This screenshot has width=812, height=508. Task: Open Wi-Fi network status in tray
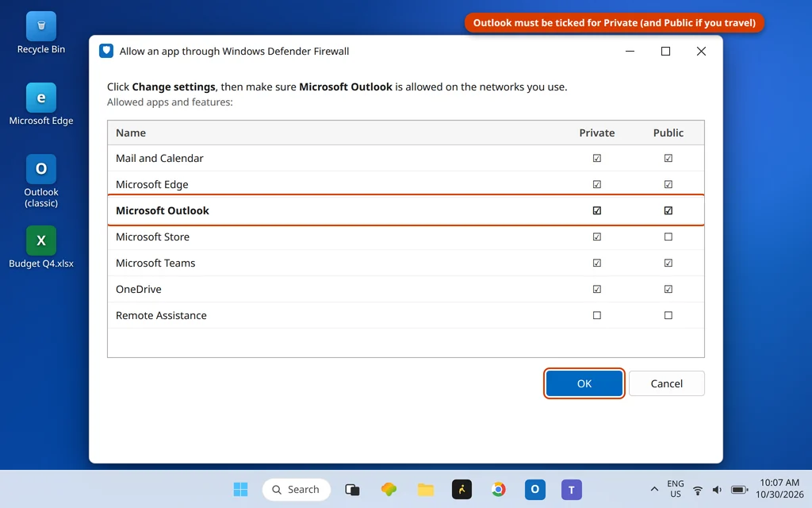(698, 490)
